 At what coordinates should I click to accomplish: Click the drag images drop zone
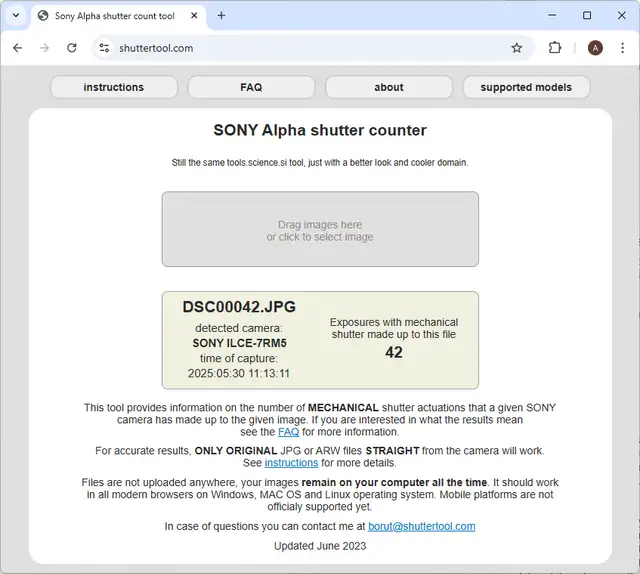point(320,229)
